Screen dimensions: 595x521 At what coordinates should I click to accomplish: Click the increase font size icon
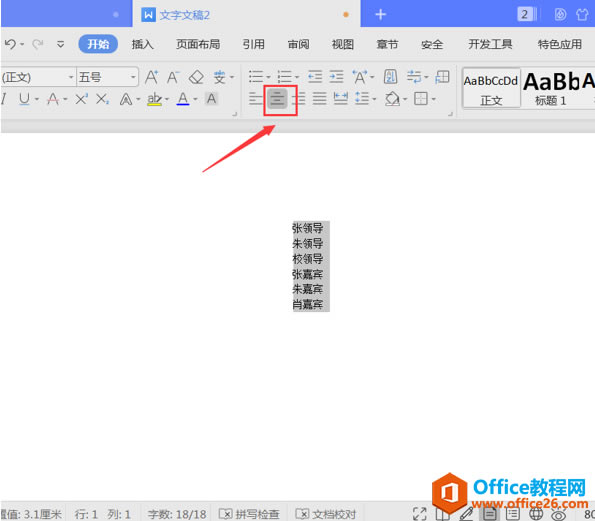pos(152,77)
